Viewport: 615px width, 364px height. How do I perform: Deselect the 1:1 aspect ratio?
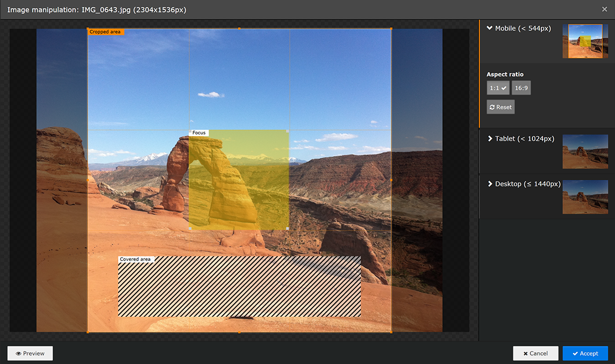coord(497,87)
